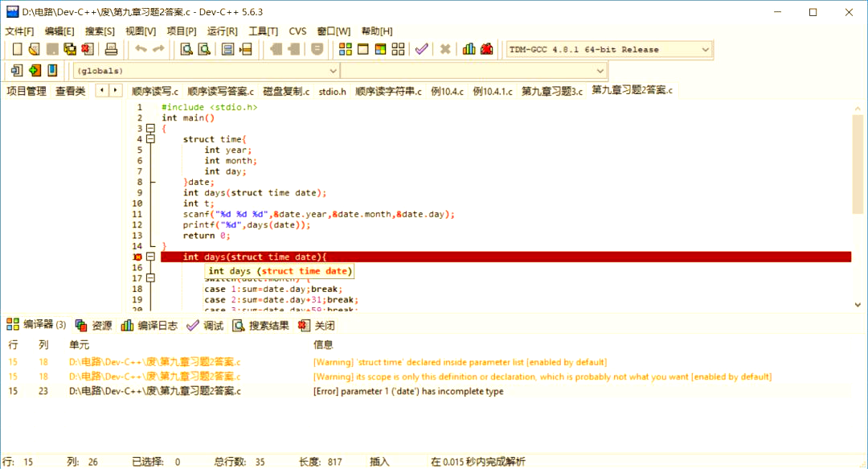The image size is (868, 469).
Task: Click the 关闭 bottom panel tab
Action: click(x=316, y=326)
